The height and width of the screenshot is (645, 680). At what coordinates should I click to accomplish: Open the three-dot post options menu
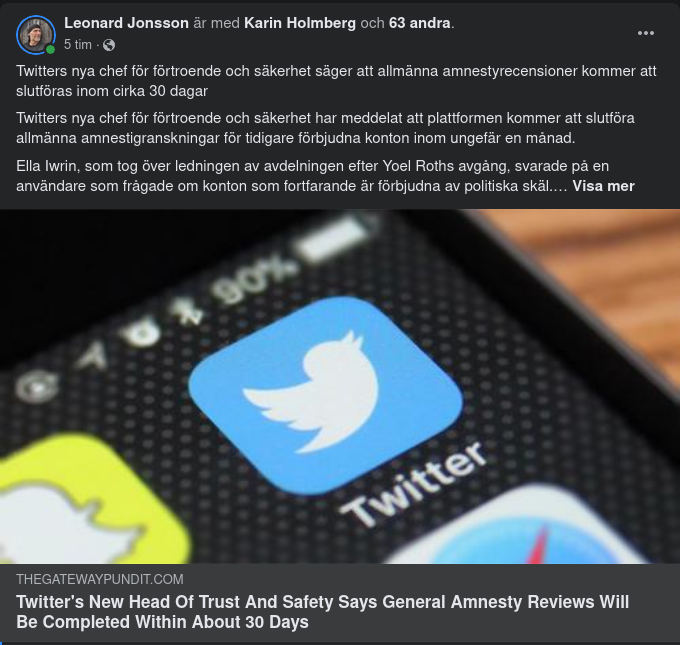(x=646, y=33)
